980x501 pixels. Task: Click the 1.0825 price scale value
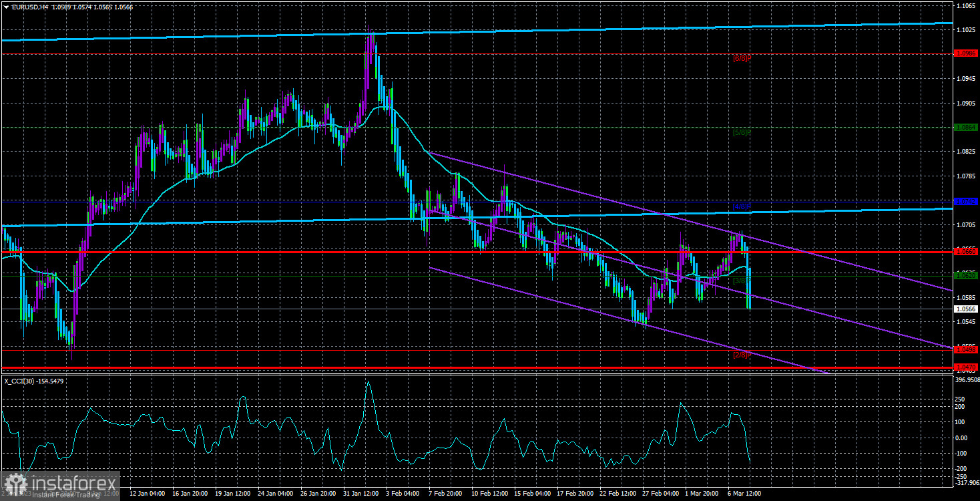tap(966, 152)
